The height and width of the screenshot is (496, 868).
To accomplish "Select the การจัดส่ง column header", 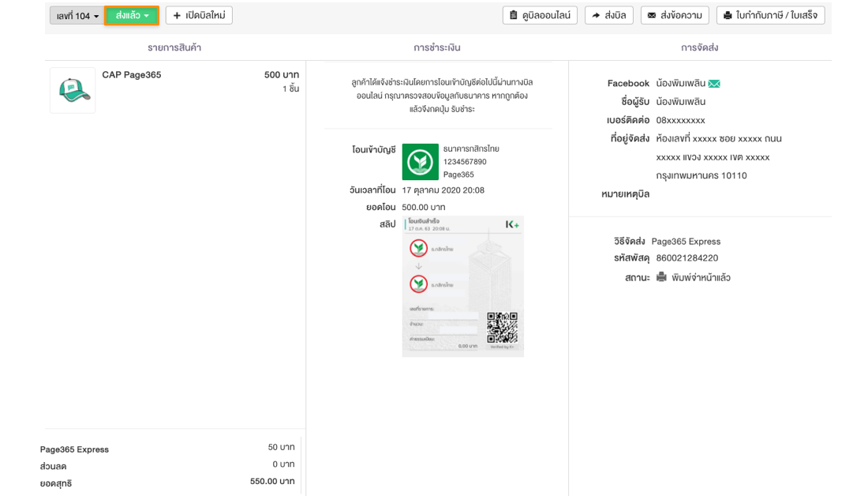I will [699, 47].
